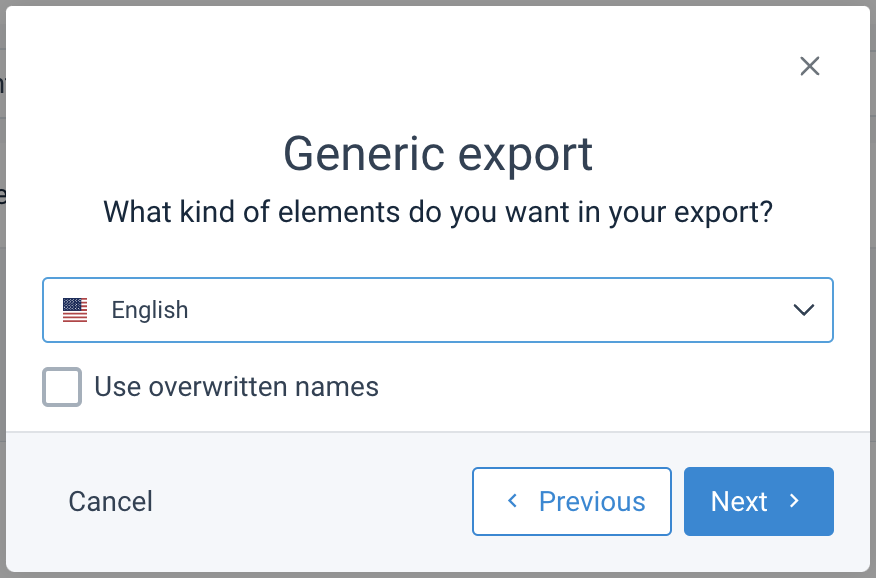Click the "What kind of elements" question text

(x=438, y=212)
